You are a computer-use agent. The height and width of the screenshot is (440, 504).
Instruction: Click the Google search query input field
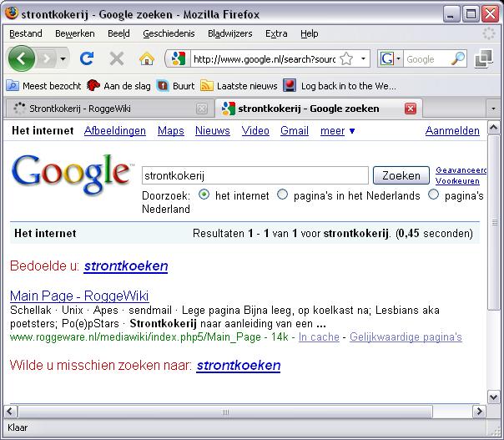point(255,176)
